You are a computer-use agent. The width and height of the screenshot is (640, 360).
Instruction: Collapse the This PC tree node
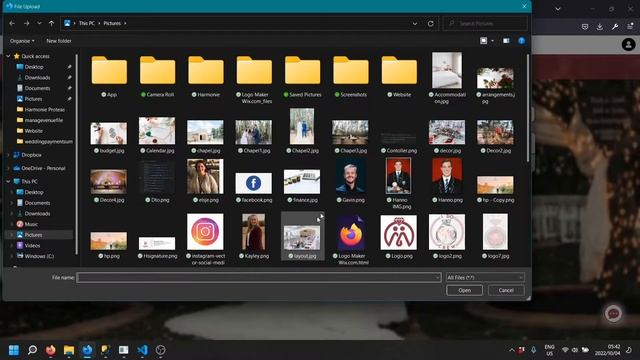point(9,181)
